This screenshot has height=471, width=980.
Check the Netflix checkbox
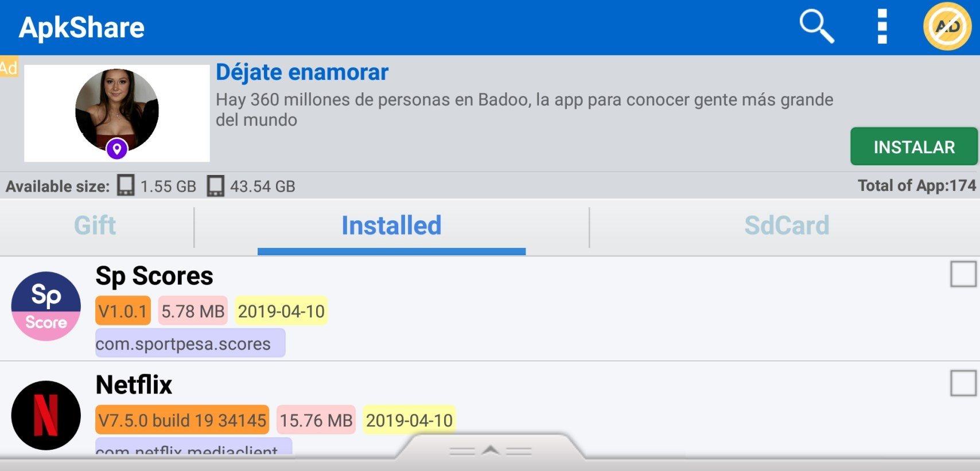[963, 383]
